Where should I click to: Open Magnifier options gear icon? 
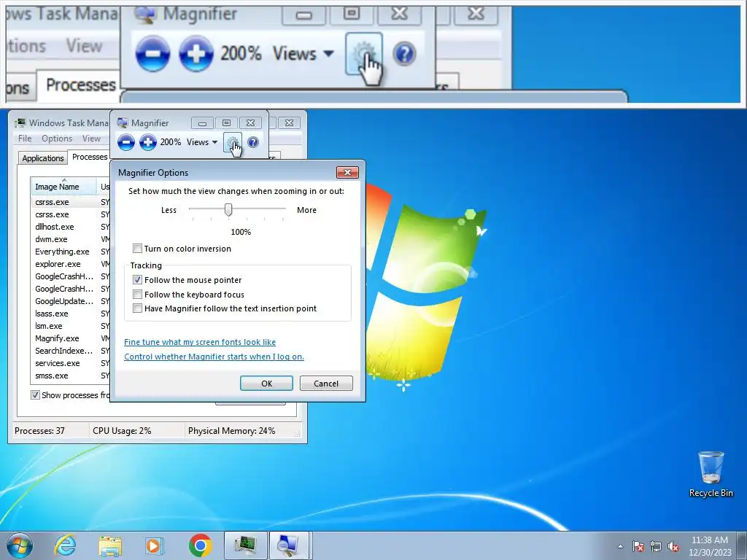point(233,142)
